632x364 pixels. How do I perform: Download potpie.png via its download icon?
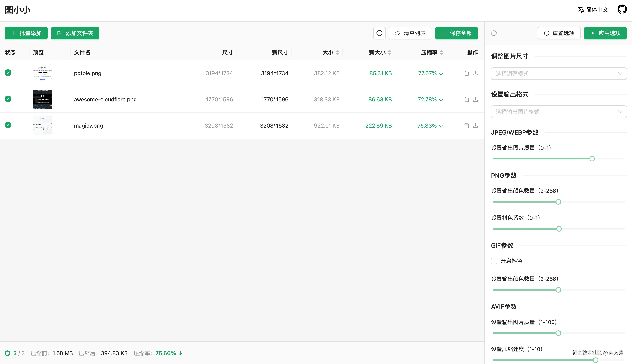[476, 73]
